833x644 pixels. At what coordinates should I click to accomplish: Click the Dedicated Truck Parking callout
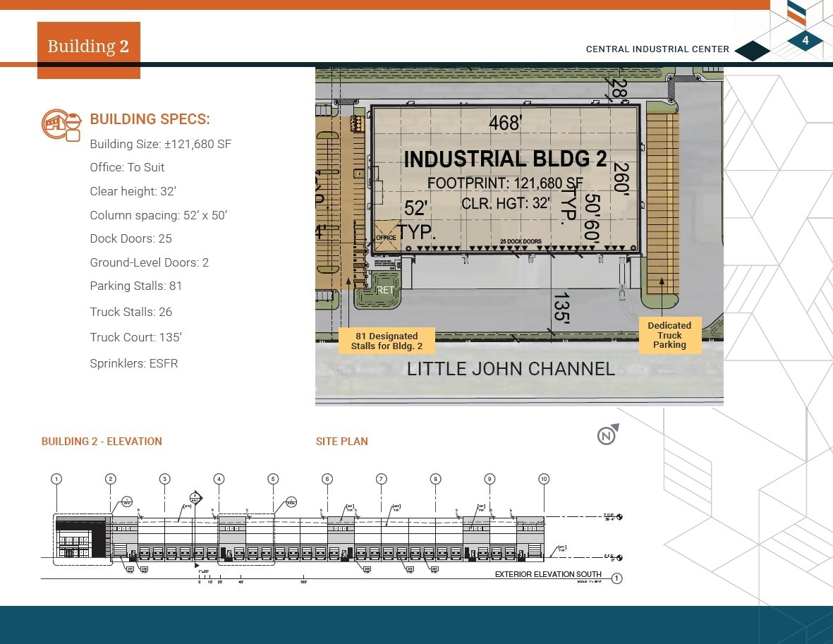click(669, 335)
